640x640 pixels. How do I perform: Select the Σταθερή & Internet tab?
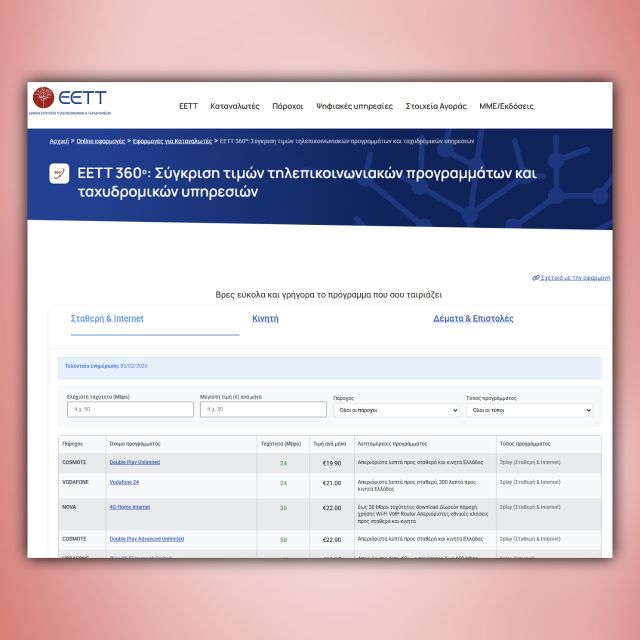click(107, 318)
